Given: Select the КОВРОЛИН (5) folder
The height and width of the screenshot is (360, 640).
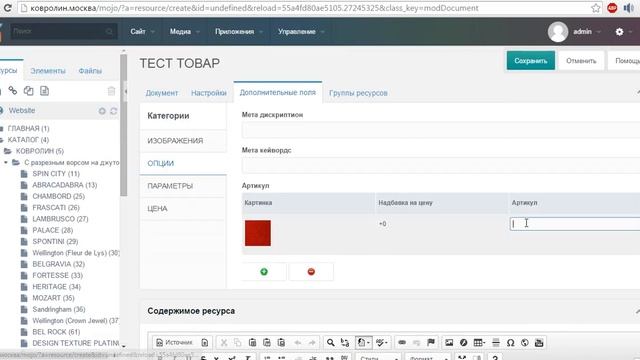Looking at the screenshot, I should pos(40,151).
